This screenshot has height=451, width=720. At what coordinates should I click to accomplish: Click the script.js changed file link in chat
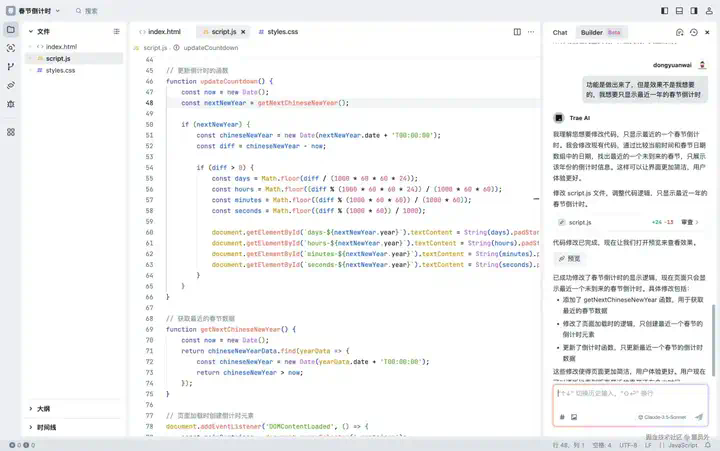pyautogui.click(x=580, y=222)
